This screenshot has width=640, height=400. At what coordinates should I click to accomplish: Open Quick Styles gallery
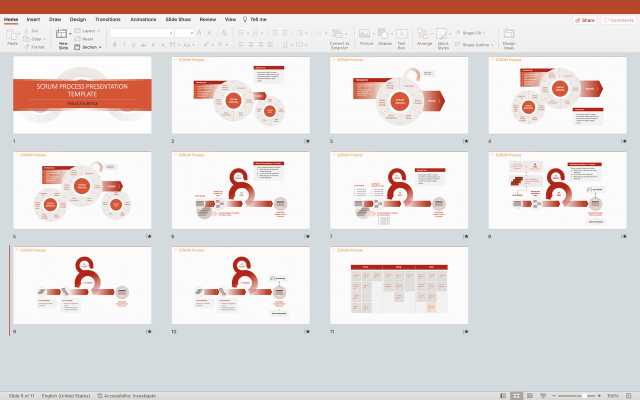443,35
